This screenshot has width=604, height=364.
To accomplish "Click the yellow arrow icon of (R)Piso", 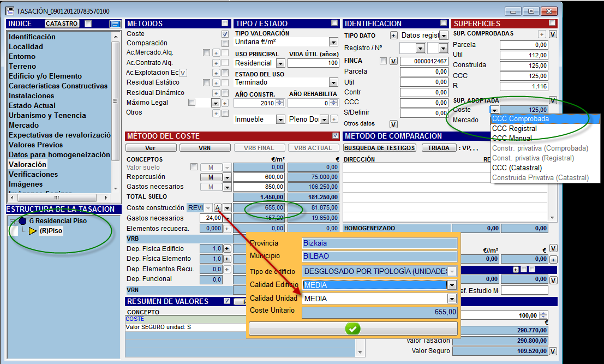I will click(33, 231).
